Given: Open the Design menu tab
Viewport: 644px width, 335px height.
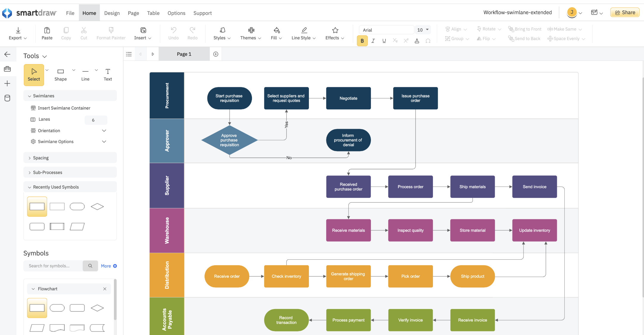Looking at the screenshot, I should 112,13.
